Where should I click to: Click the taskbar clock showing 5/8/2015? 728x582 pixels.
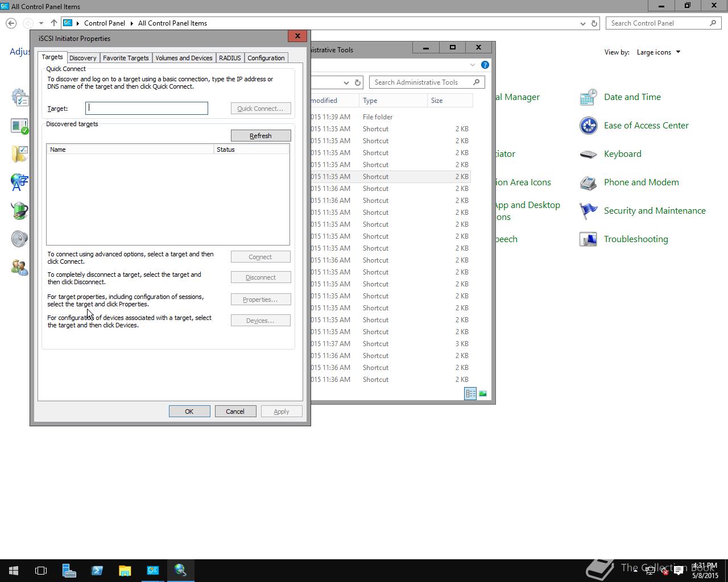click(705, 571)
